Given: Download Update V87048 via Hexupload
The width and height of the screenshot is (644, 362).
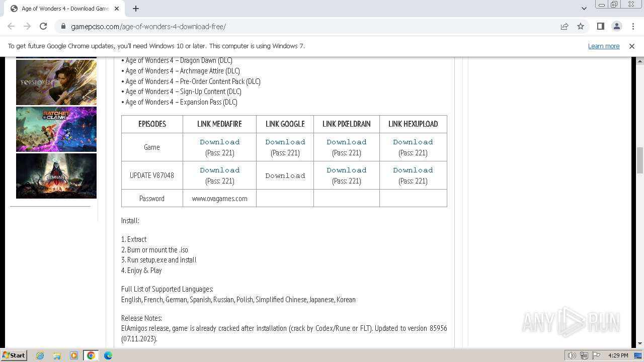Looking at the screenshot, I should [413, 170].
